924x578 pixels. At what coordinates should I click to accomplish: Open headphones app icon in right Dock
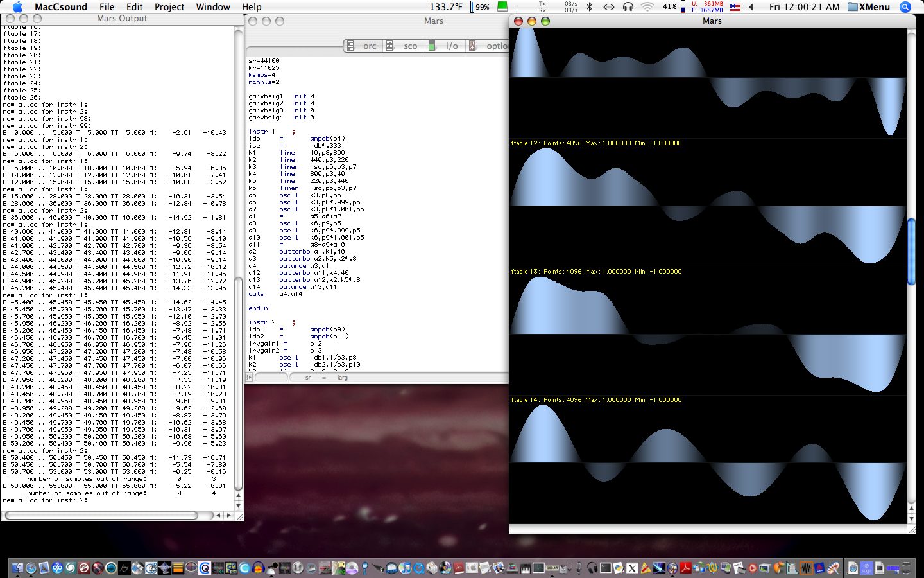click(592, 568)
